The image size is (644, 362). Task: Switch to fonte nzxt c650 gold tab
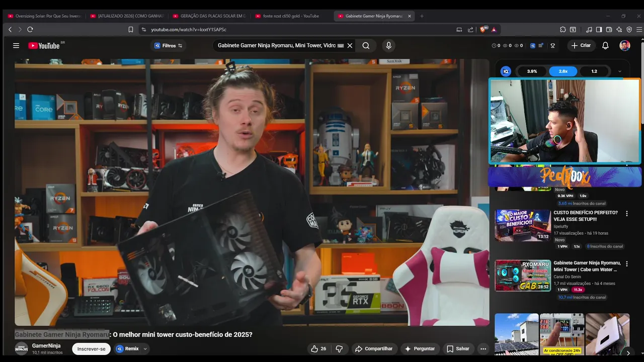pyautogui.click(x=291, y=16)
